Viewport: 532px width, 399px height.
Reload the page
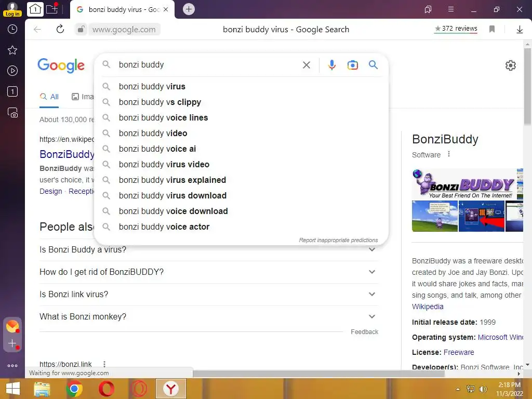coord(60,29)
